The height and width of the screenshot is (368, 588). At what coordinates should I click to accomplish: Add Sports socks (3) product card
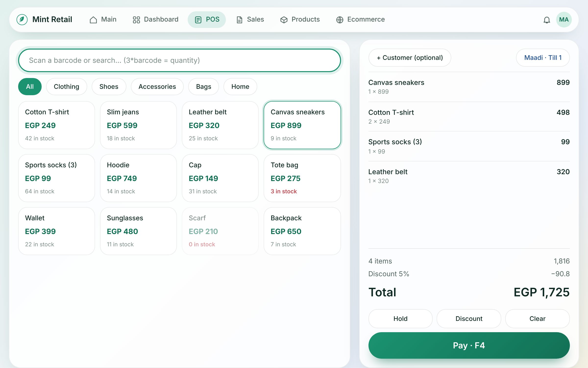57,178
